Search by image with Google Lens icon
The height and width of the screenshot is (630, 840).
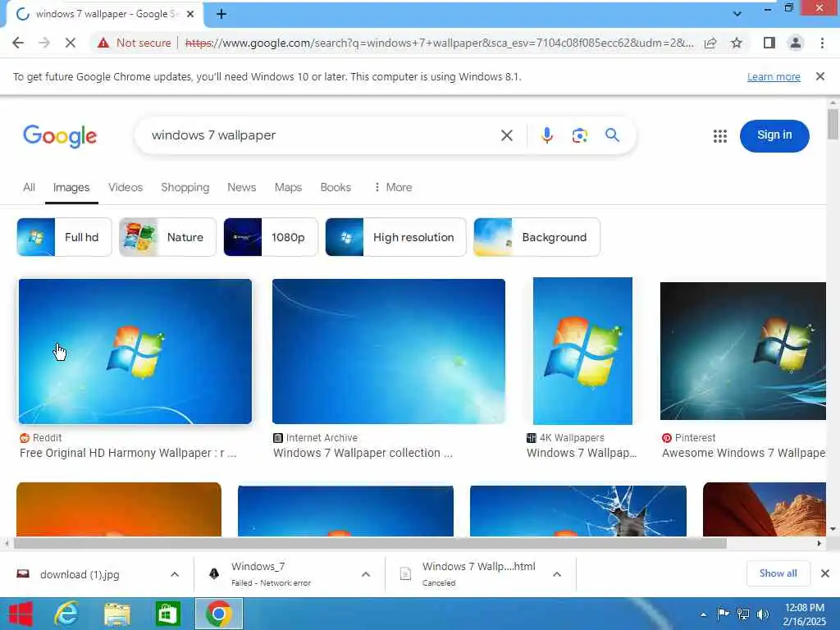pos(580,135)
